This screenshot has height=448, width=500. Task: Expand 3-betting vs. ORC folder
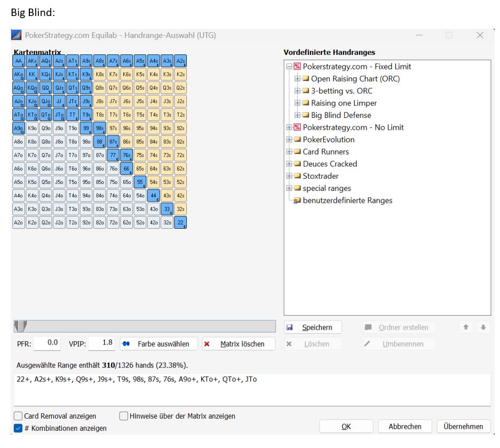[297, 91]
